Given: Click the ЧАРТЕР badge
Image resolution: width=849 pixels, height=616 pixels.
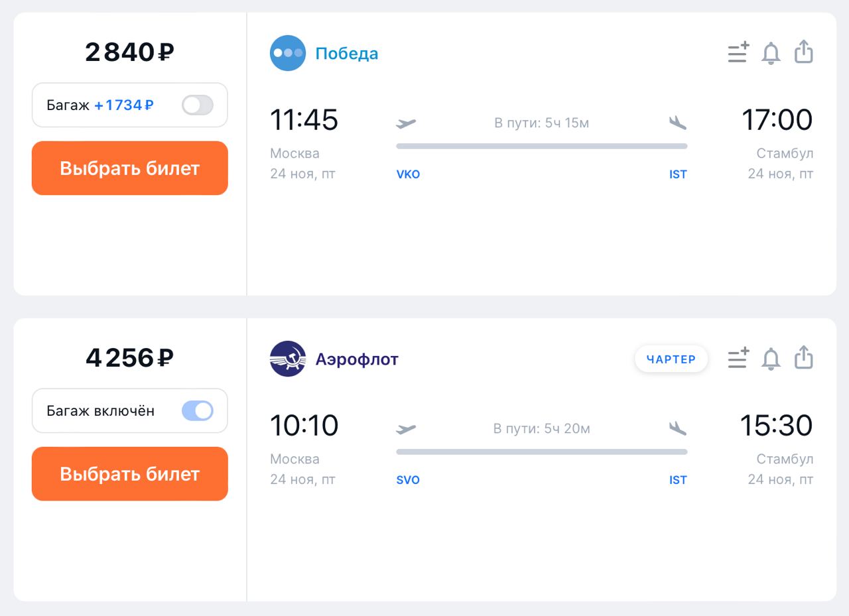Looking at the screenshot, I should coord(671,359).
